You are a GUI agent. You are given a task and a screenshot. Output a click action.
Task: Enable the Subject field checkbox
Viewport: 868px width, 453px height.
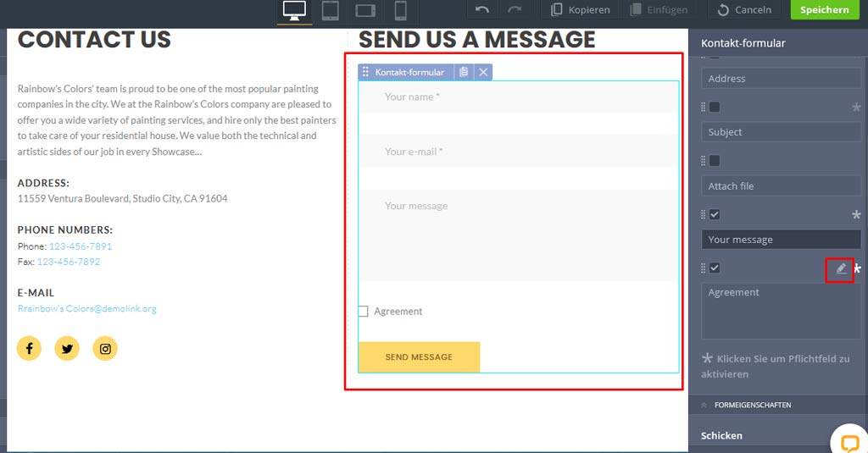point(715,107)
